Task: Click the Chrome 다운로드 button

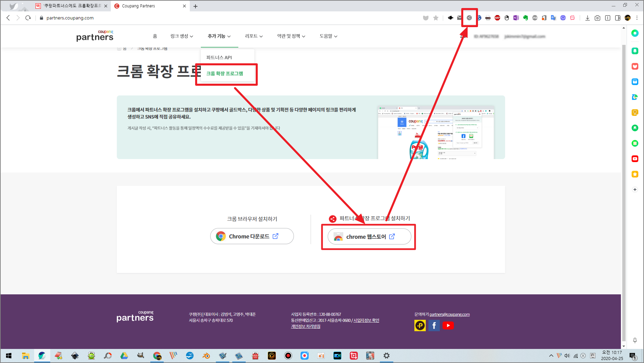Action: coord(252,236)
